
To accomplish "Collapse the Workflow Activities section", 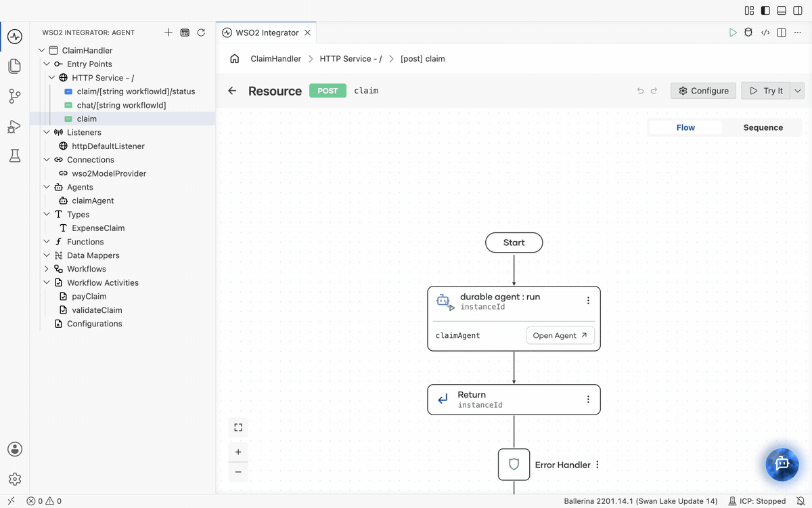I will 47,283.
